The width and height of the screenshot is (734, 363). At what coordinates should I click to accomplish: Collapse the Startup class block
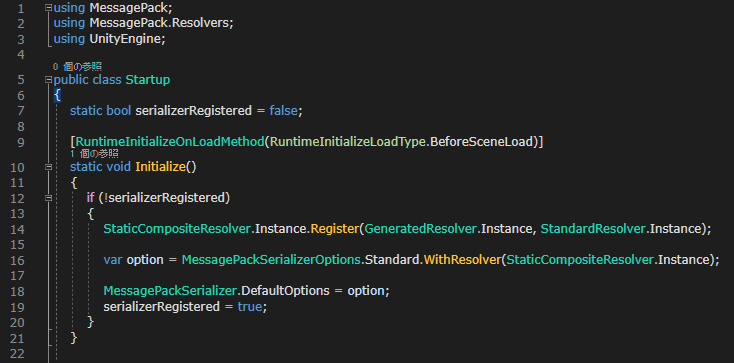(48, 80)
